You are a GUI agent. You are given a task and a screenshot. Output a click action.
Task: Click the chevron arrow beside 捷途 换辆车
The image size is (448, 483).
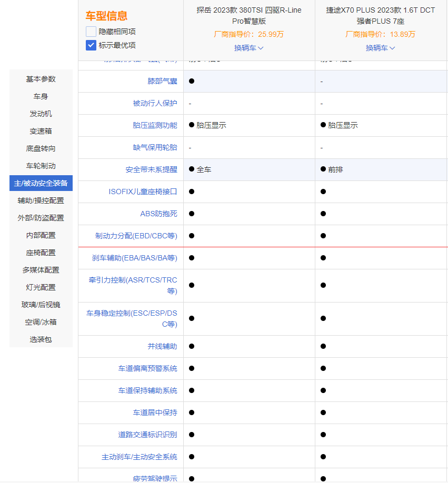pyautogui.click(x=392, y=48)
